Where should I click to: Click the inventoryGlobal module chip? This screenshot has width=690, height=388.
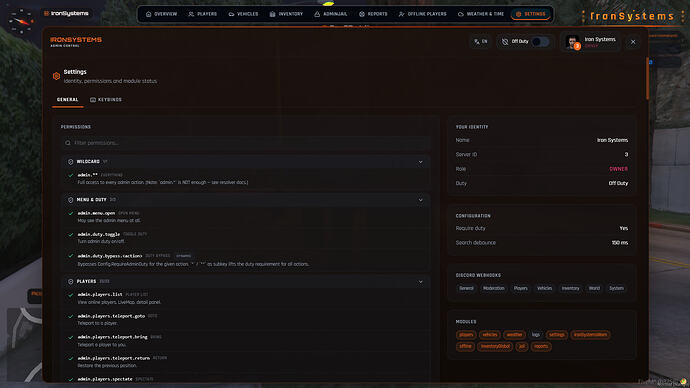[495, 347]
